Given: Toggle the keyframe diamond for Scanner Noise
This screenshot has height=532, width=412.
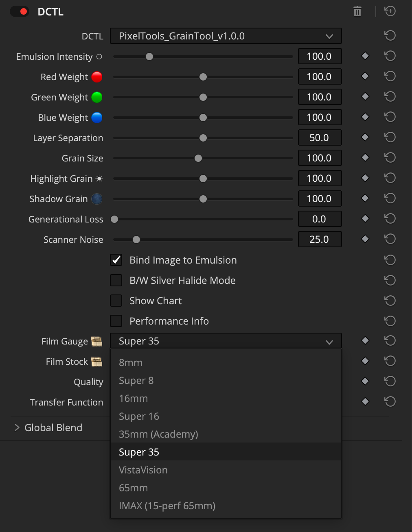Looking at the screenshot, I should [364, 239].
